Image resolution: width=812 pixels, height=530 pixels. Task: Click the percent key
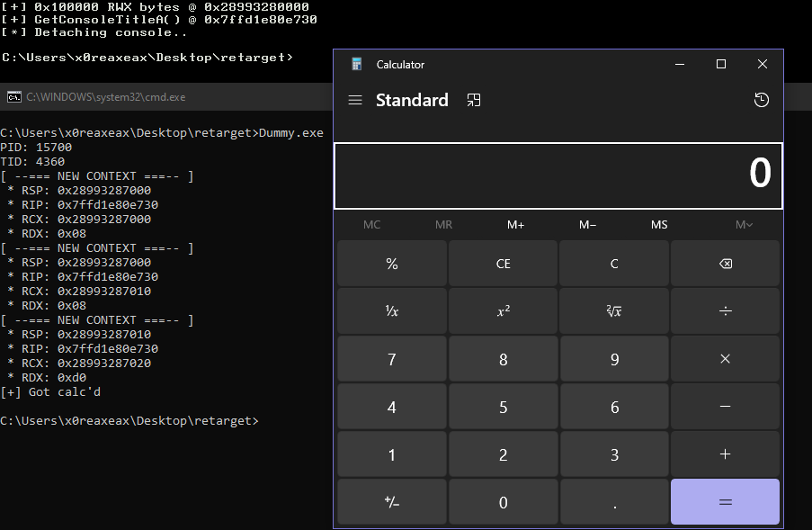click(x=392, y=264)
